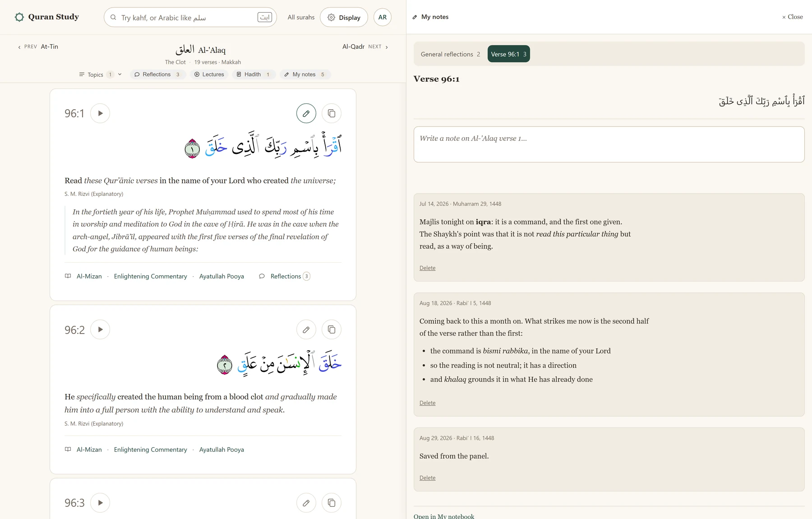The width and height of the screenshot is (812, 519).
Task: Select the Verse 96:1 notes tab
Action: pyautogui.click(x=508, y=54)
